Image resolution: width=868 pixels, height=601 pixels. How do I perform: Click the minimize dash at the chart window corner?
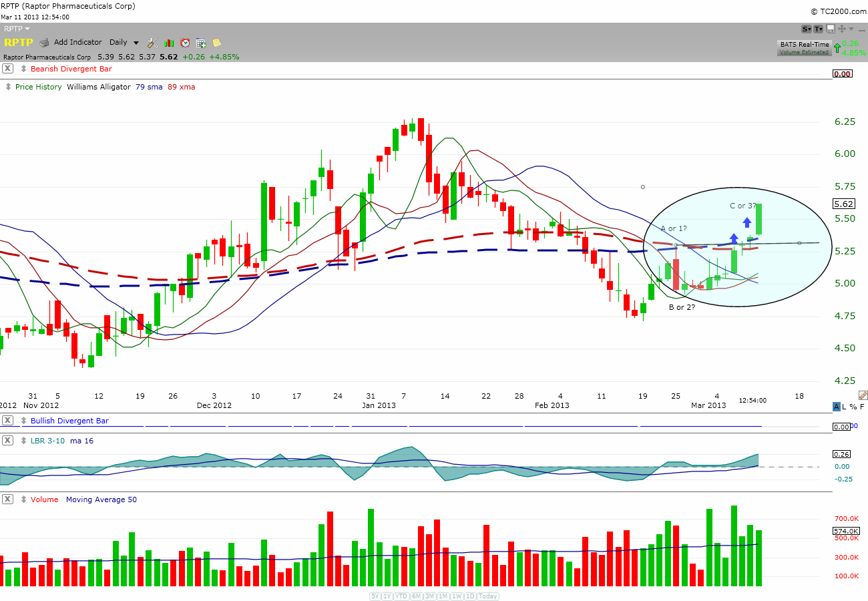(x=862, y=31)
